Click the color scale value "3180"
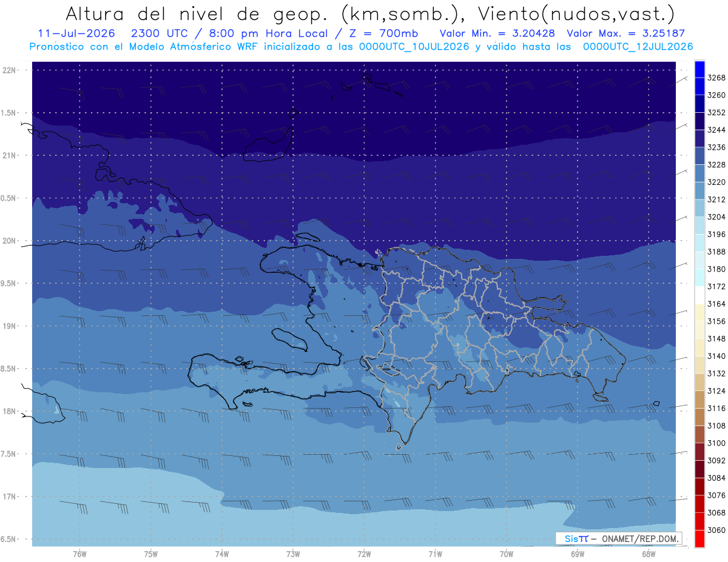 click(x=716, y=269)
